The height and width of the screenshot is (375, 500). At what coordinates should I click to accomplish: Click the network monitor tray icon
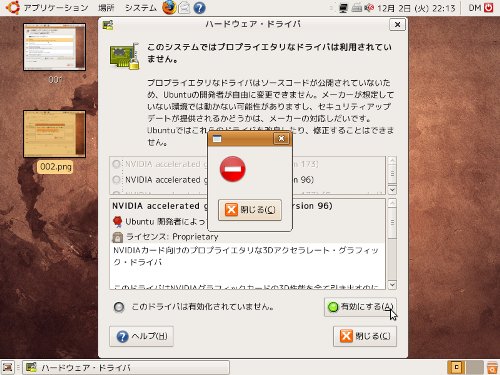pyautogui.click(x=343, y=8)
